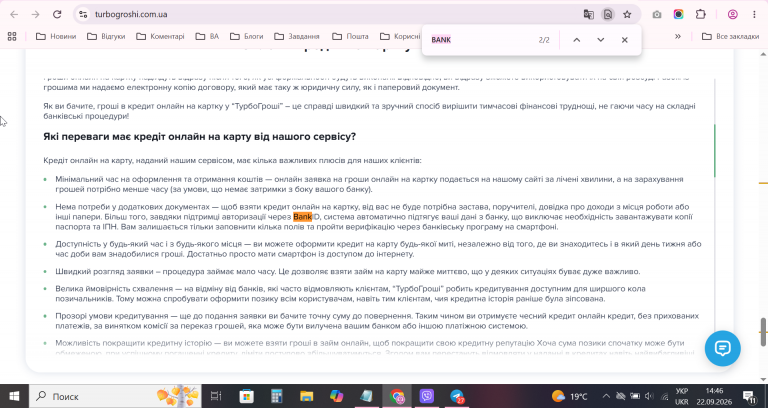Open the Відгуки bookmark folder

(x=106, y=36)
